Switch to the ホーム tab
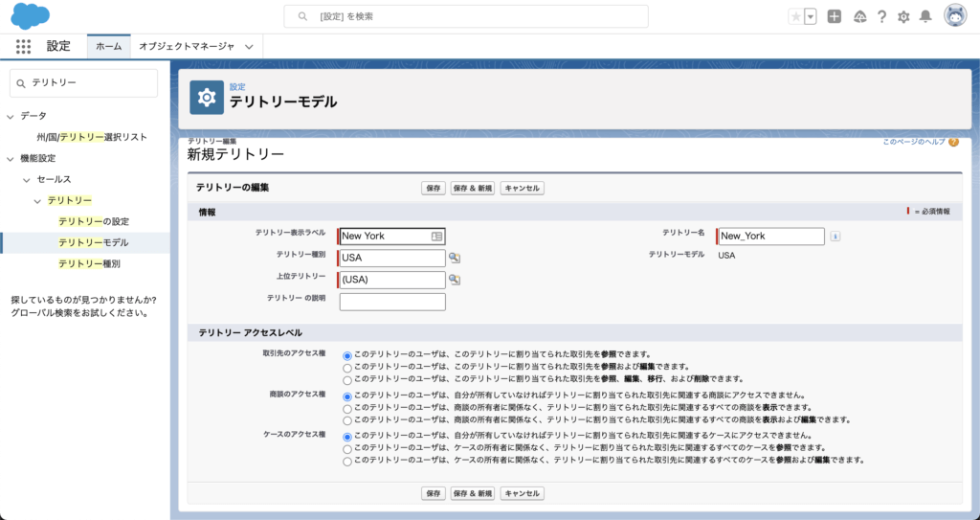Viewport: 980px width, 520px height. point(109,47)
